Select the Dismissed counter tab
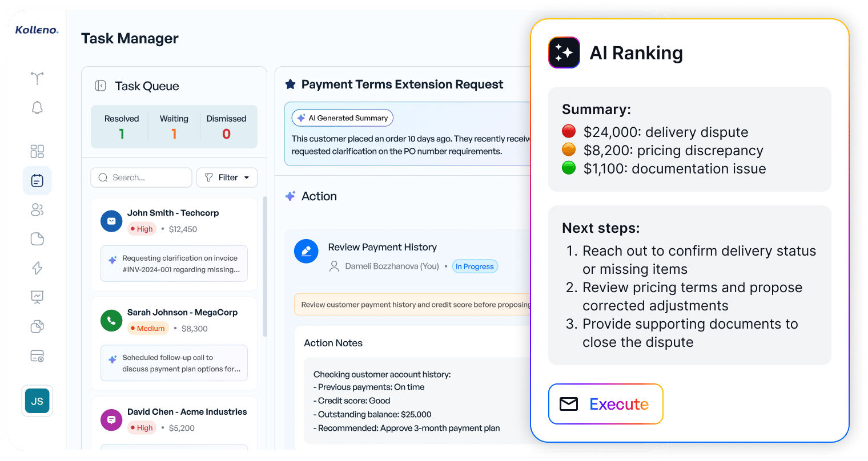Screen dimensions: 868x461 227,127
